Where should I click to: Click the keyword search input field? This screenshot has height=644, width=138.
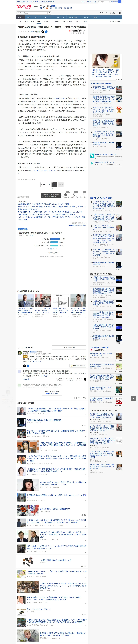click(32, 13)
